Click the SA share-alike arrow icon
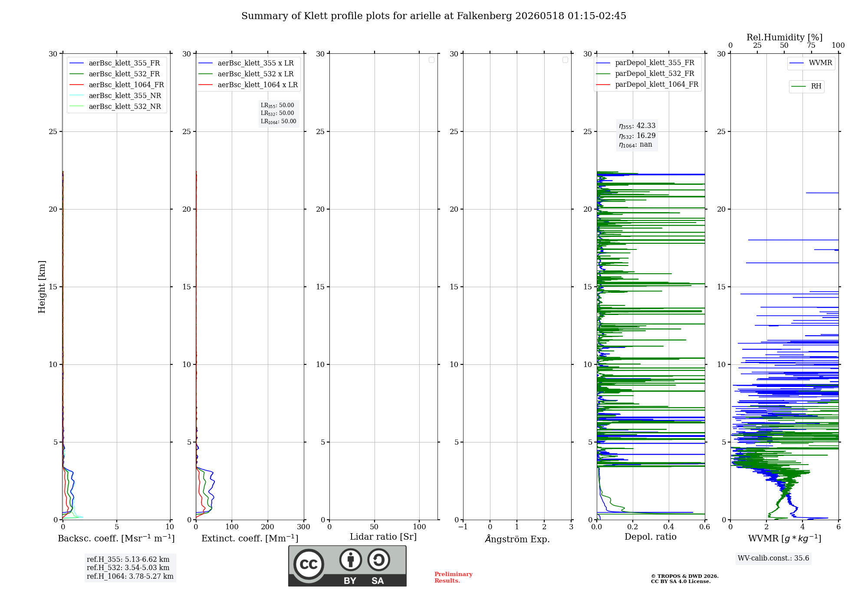 (x=378, y=560)
